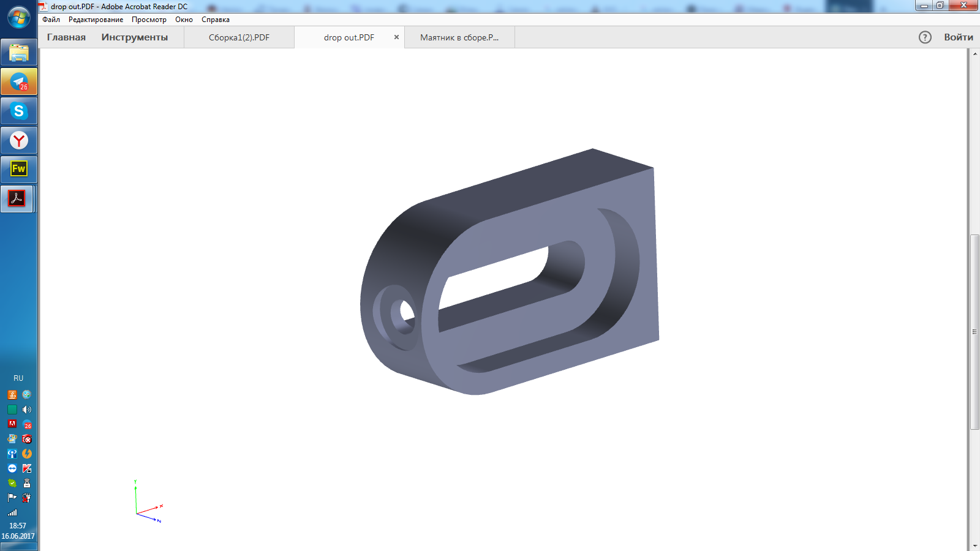Switch to the Маятник в сборе tab
Image resolution: width=980 pixels, height=551 pixels.
tap(459, 37)
